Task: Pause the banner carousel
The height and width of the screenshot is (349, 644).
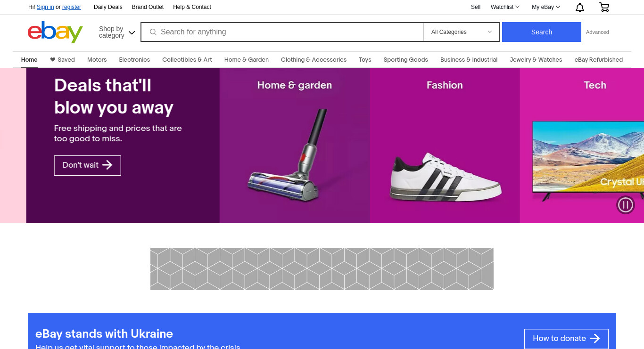Action: [x=626, y=204]
